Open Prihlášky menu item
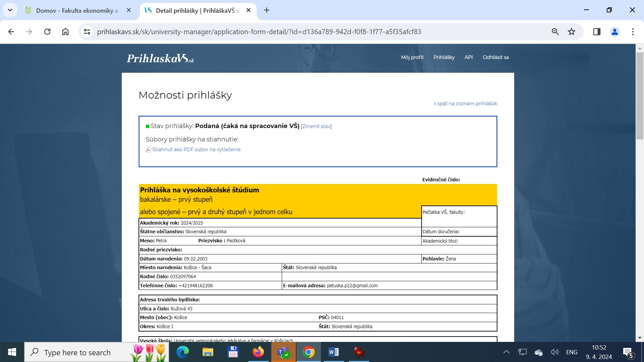 (444, 57)
